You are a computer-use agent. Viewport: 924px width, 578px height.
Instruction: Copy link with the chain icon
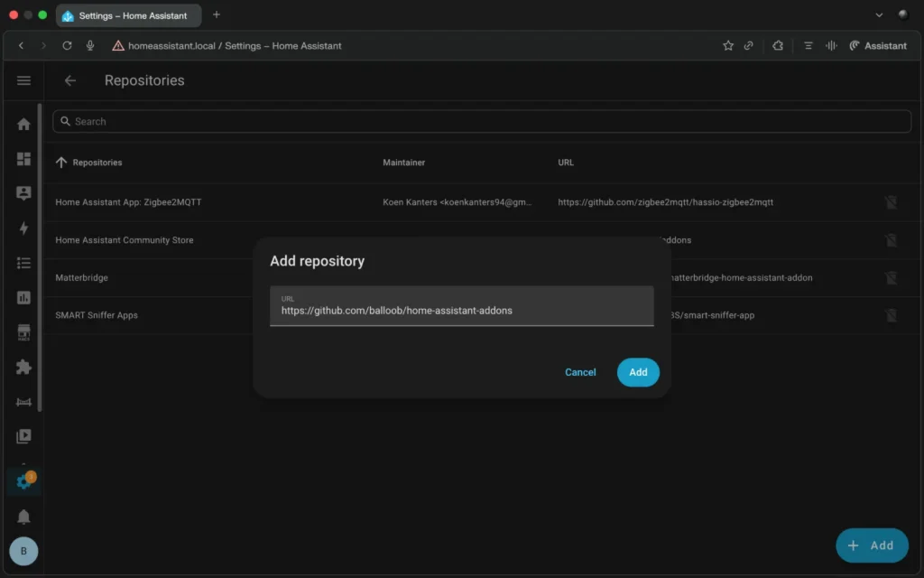coord(748,45)
